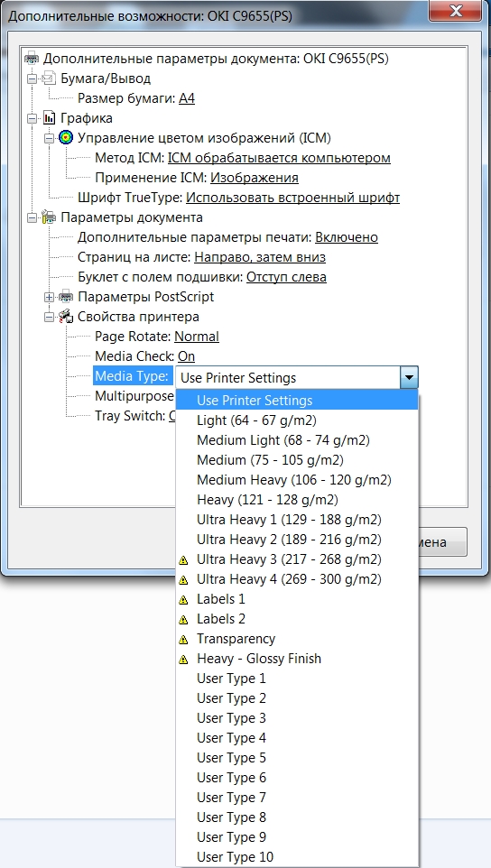The image size is (491, 868).
Task: Select User Type 5
Action: pos(297,758)
